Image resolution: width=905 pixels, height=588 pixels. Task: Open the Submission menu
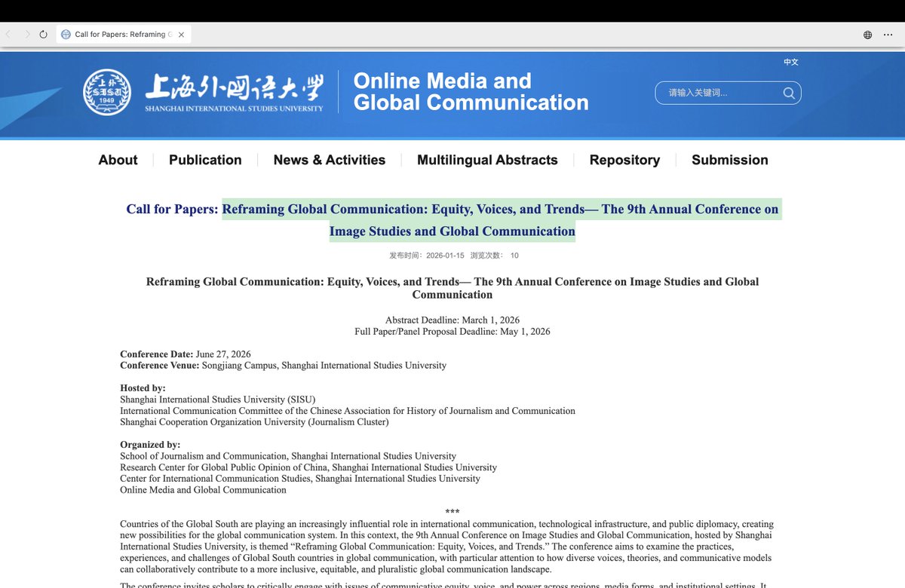point(730,160)
